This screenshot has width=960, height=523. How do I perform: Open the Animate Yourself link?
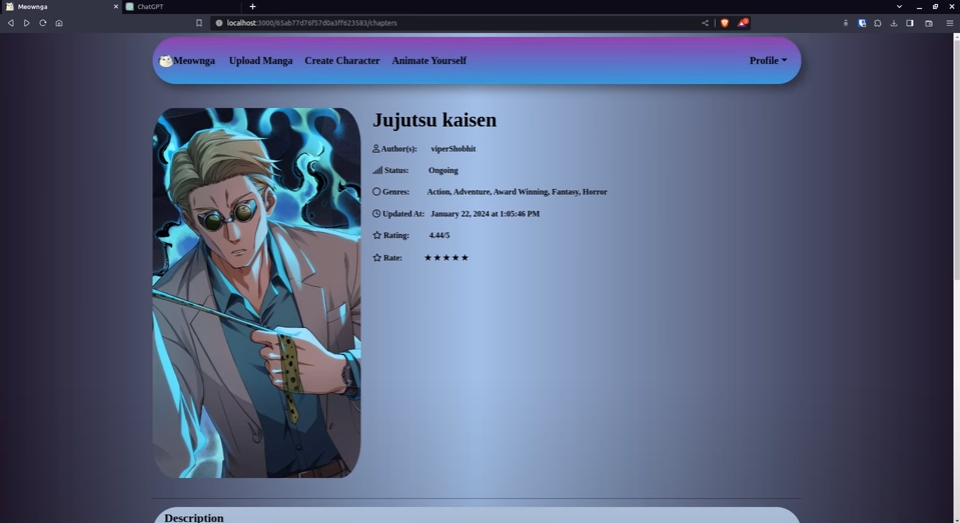[429, 61]
